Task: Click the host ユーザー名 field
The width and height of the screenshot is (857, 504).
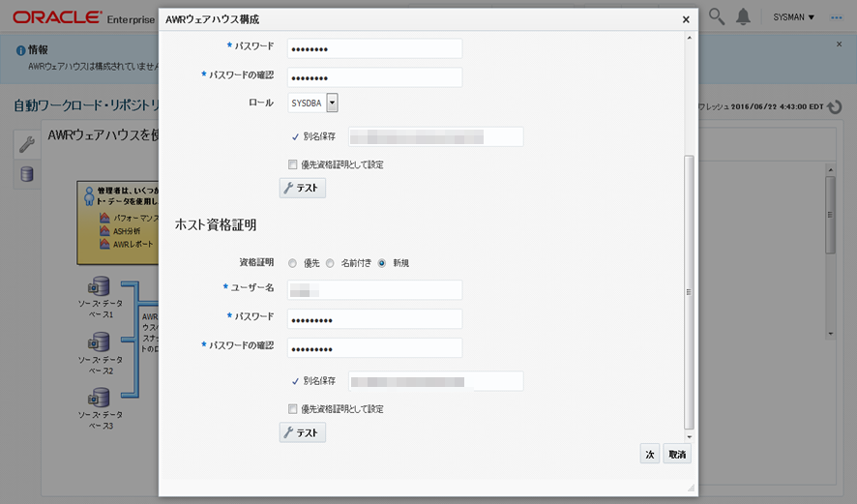Action: (x=375, y=289)
